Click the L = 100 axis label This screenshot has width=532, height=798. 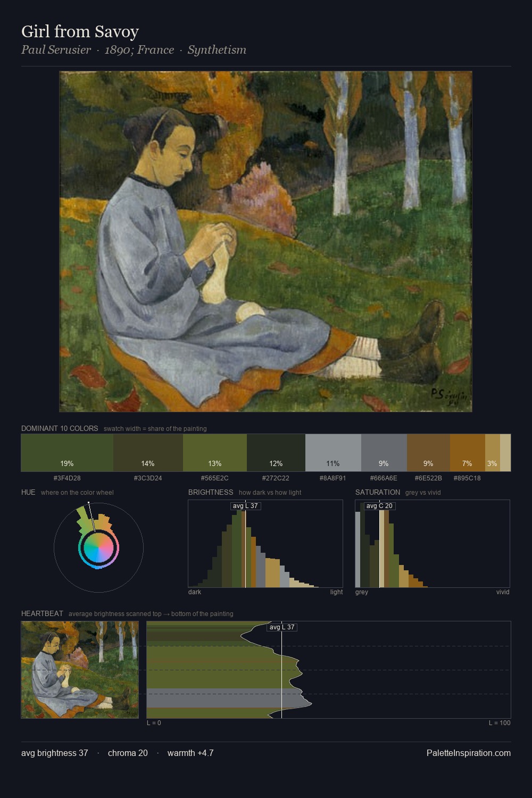(x=500, y=723)
